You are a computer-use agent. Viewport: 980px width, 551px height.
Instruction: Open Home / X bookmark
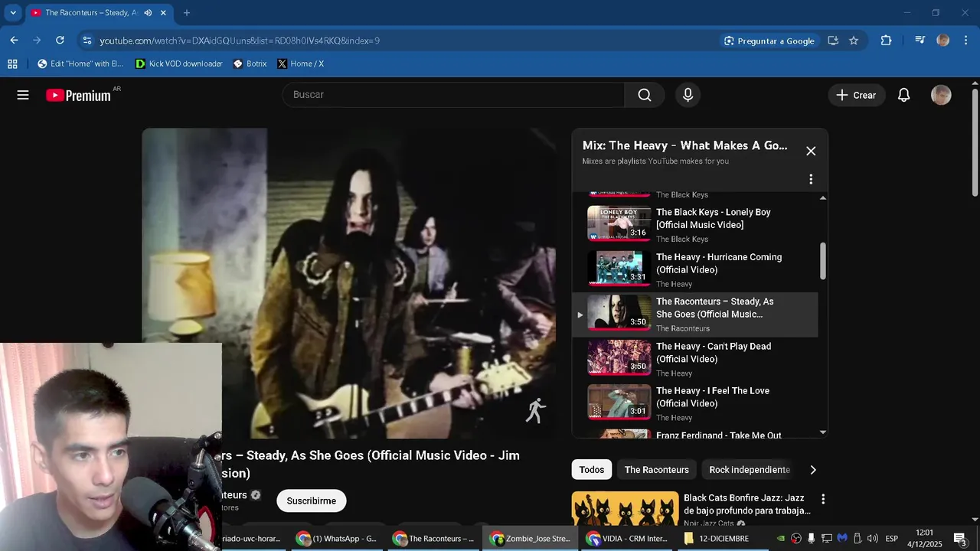point(301,64)
